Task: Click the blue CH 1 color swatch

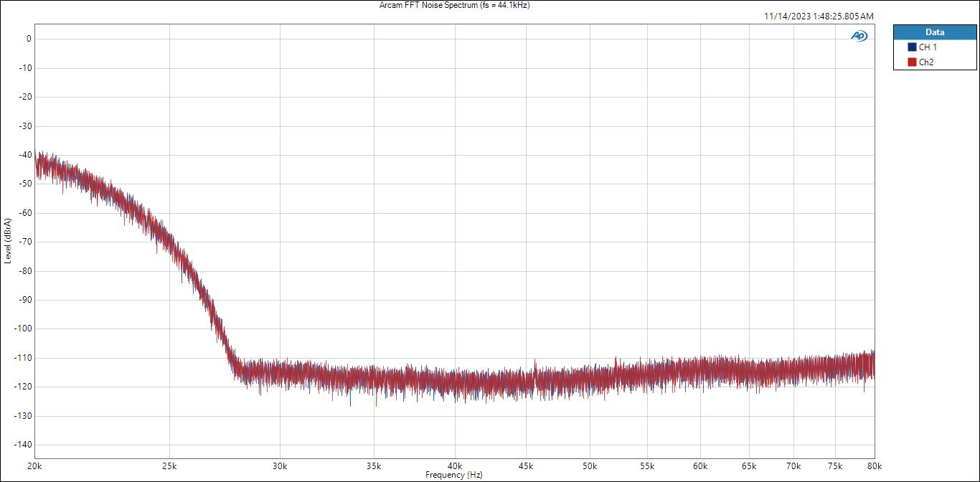Action: 913,47
